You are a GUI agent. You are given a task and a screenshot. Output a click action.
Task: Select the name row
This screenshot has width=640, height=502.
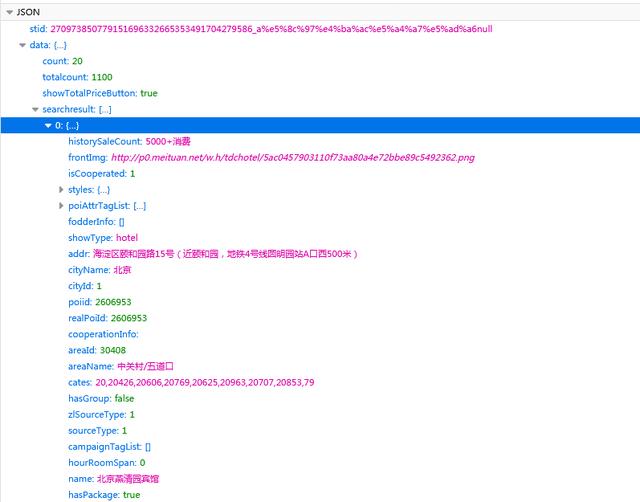click(x=320, y=479)
